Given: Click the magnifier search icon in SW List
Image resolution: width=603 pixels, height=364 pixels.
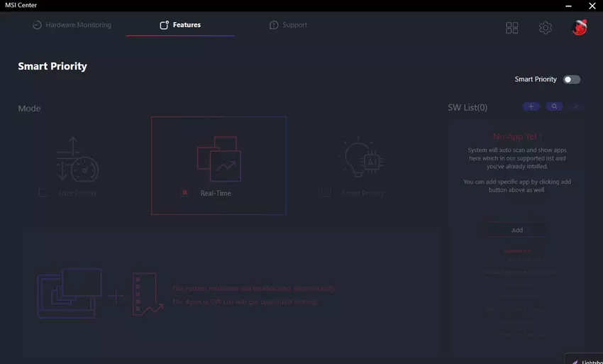Looking at the screenshot, I should coord(554,106).
